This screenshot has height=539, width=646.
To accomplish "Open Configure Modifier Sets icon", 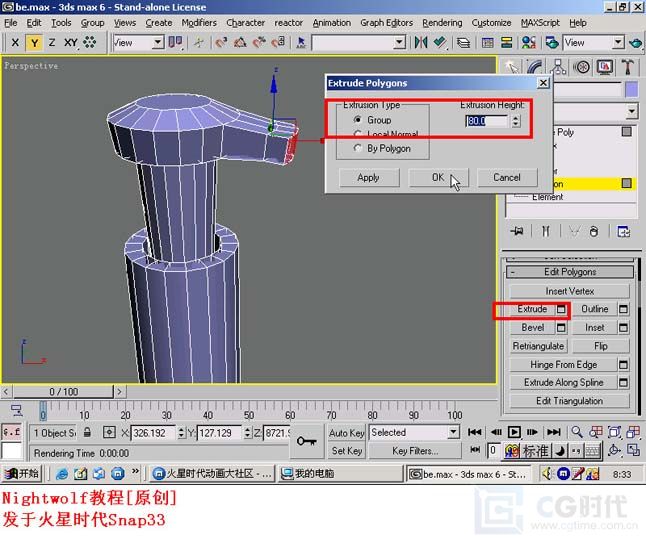I will tap(623, 231).
